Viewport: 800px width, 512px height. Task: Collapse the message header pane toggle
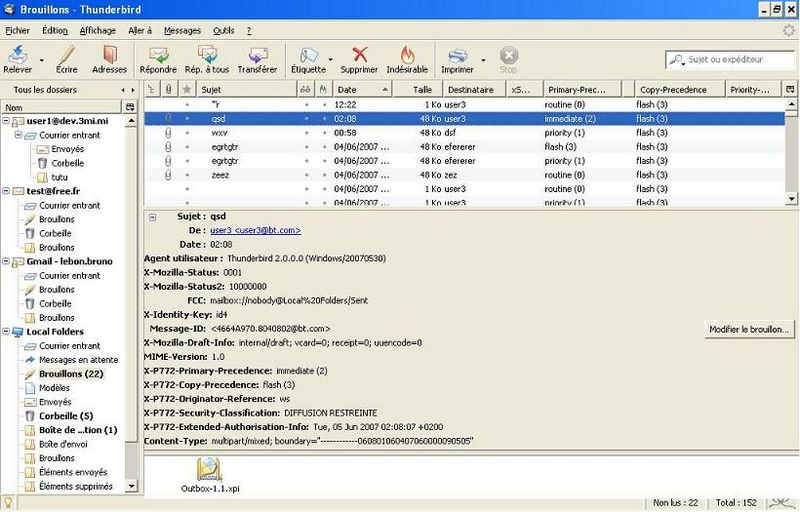point(151,216)
